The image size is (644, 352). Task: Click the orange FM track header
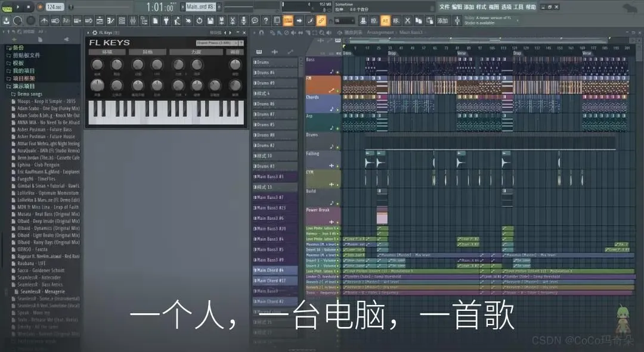(x=323, y=85)
